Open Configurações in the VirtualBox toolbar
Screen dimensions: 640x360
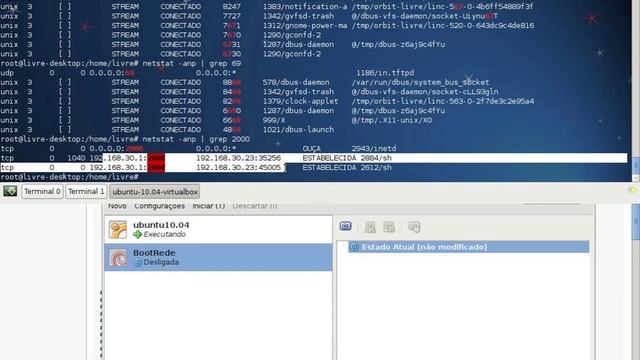click(160, 206)
